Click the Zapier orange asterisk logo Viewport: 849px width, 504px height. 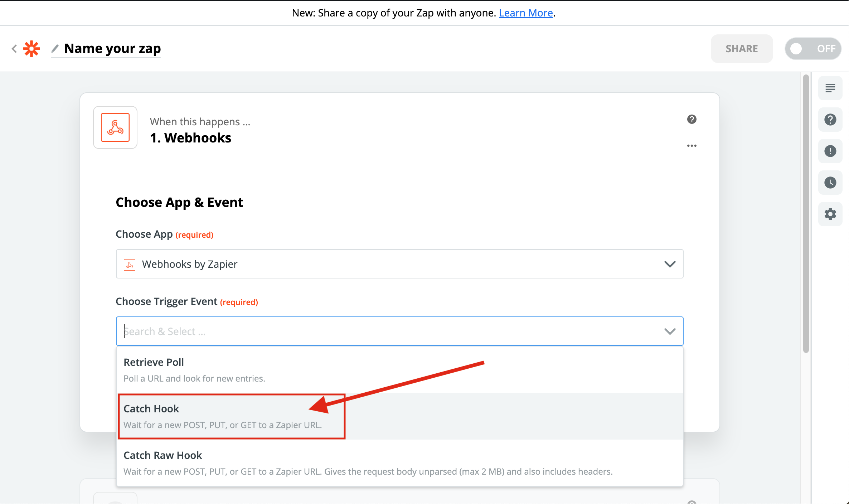click(31, 49)
